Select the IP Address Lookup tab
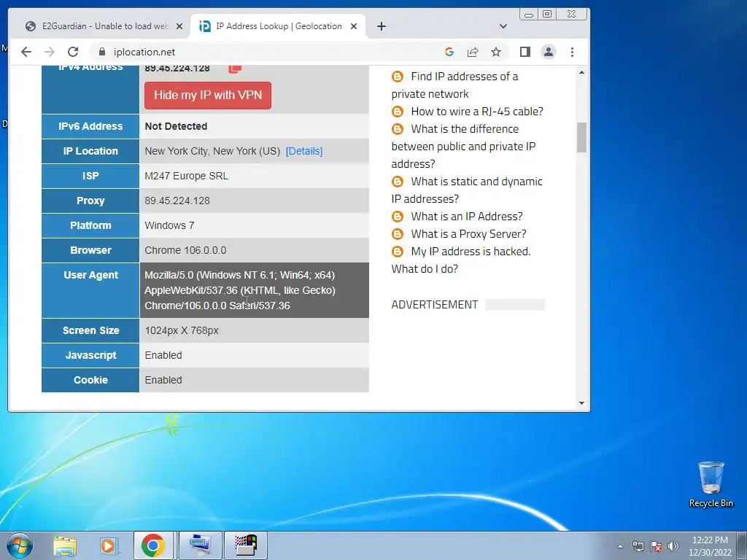 (278, 26)
